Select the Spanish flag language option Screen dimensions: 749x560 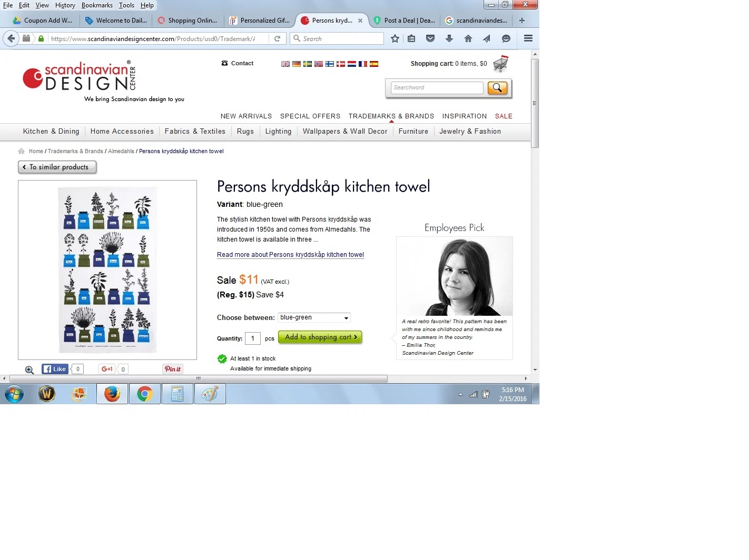[374, 64]
